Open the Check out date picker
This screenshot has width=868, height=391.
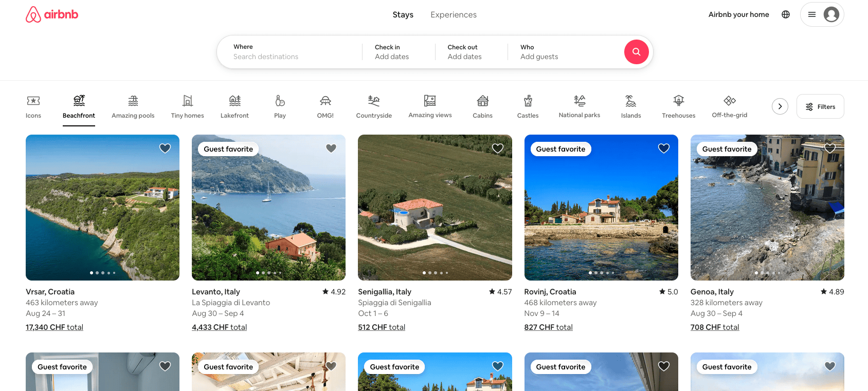point(472,52)
